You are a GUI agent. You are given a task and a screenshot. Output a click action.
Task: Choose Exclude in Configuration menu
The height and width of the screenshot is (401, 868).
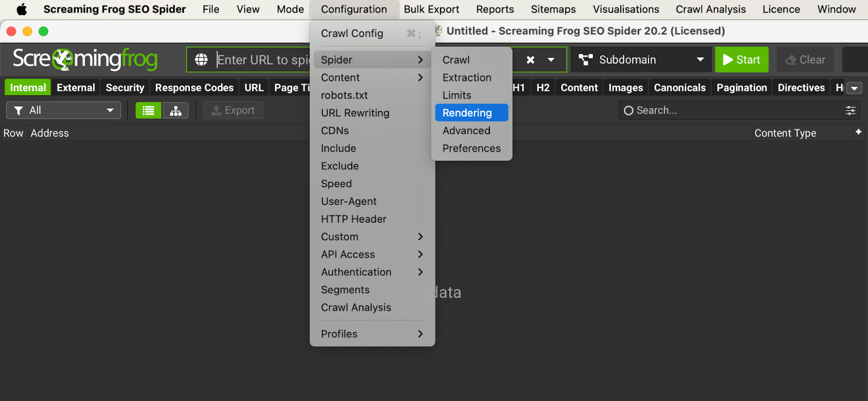pos(372,166)
